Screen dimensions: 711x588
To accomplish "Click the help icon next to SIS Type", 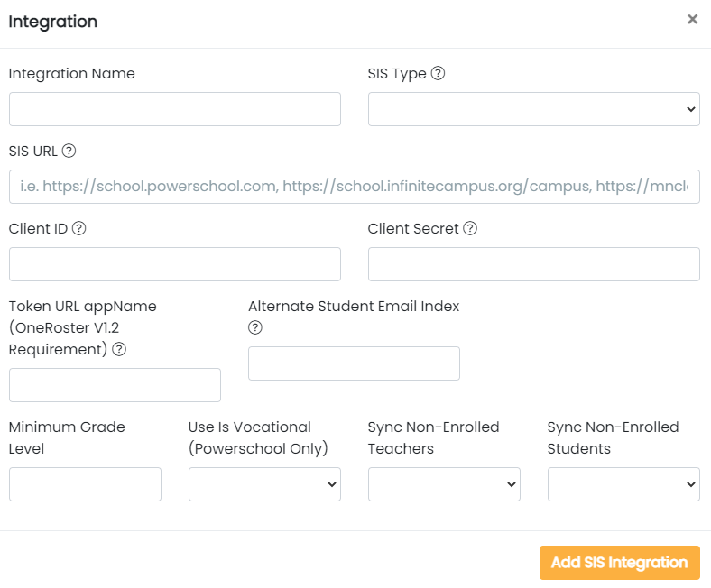I will [438, 73].
